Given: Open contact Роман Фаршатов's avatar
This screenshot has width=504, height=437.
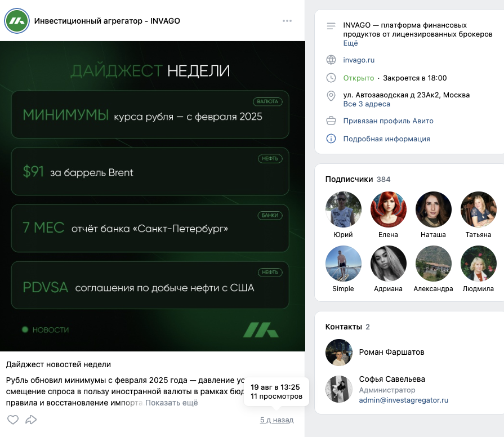Looking at the screenshot, I should click(339, 353).
